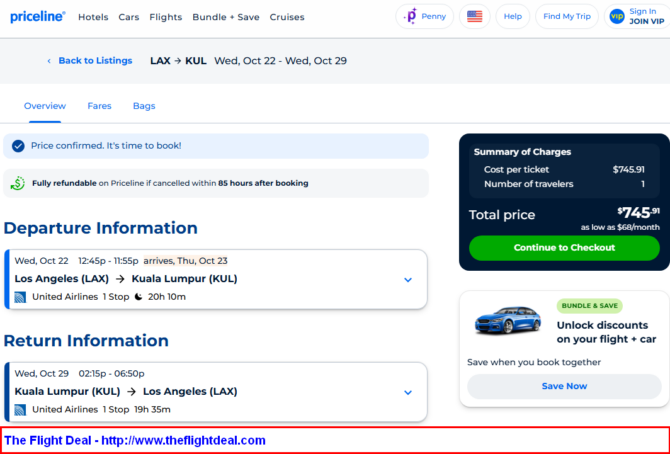Click '20h 10m' departure flight duration
This screenshot has width=670, height=454.
coord(167,297)
